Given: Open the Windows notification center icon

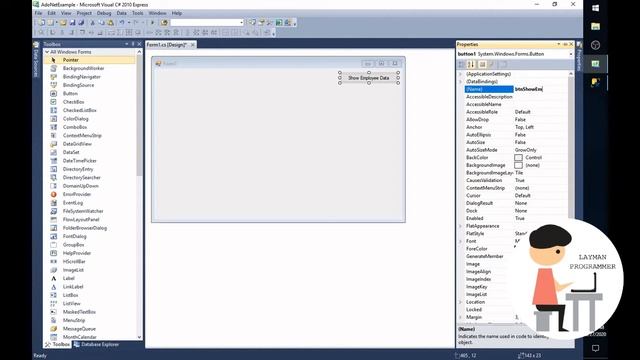Looking at the screenshot, I should click(596, 348).
